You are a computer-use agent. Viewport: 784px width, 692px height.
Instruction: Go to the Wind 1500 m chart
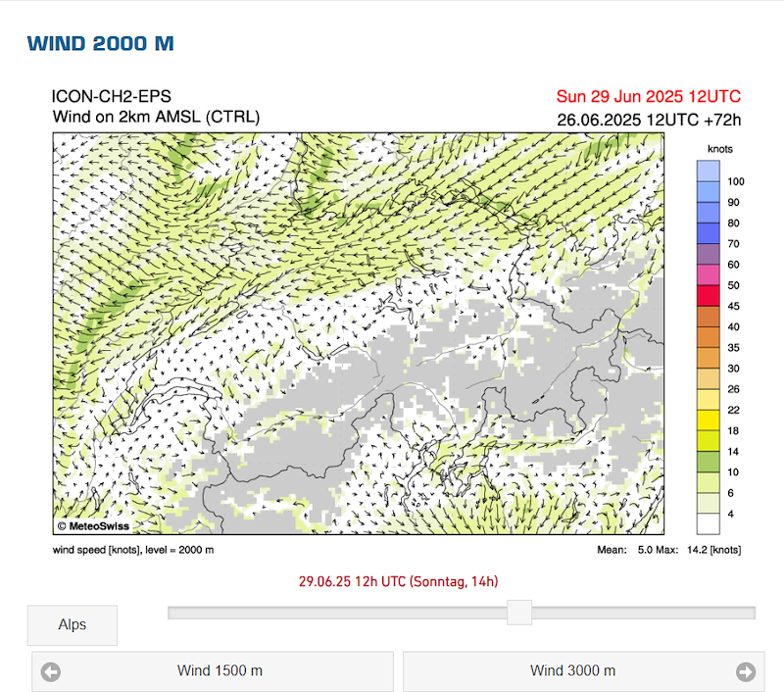pos(213,671)
